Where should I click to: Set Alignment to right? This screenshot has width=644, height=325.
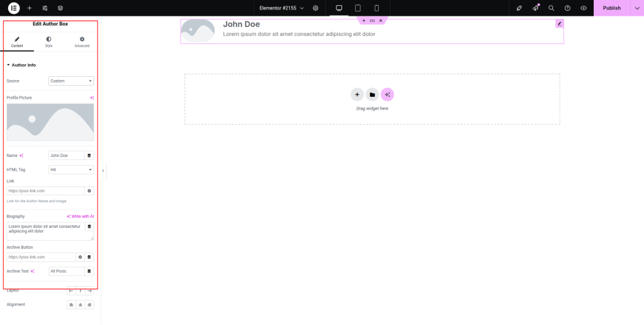[x=89, y=304]
